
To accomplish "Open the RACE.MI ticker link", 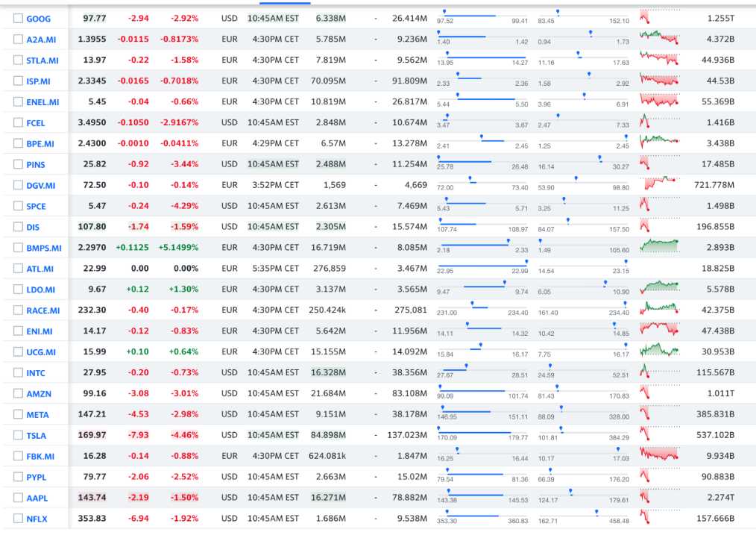I will coord(43,310).
